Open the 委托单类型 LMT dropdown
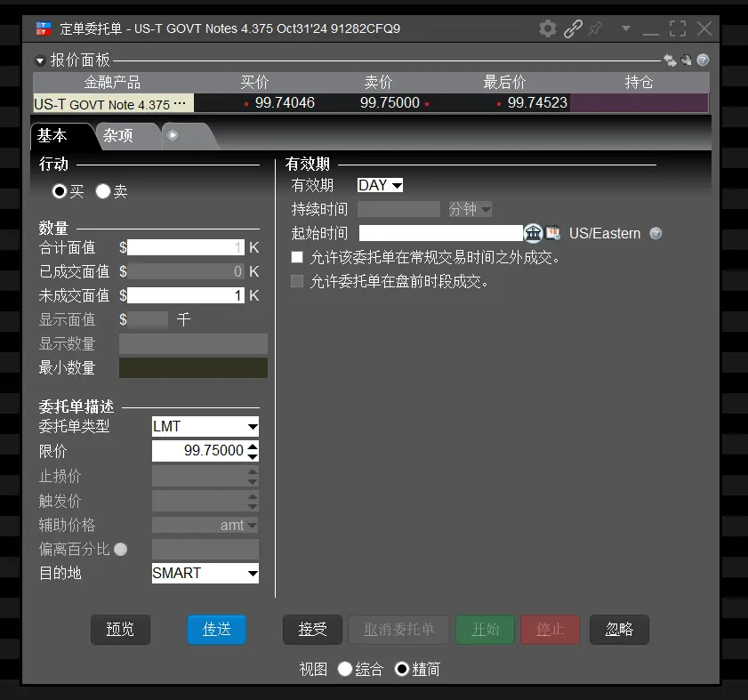 pos(205,426)
